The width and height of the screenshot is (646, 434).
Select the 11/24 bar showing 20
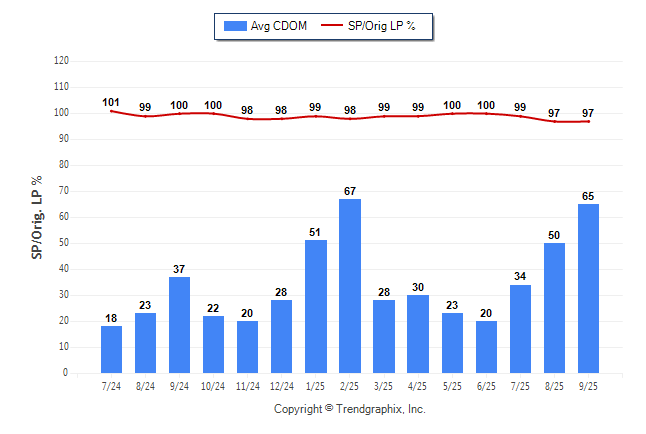point(248,347)
